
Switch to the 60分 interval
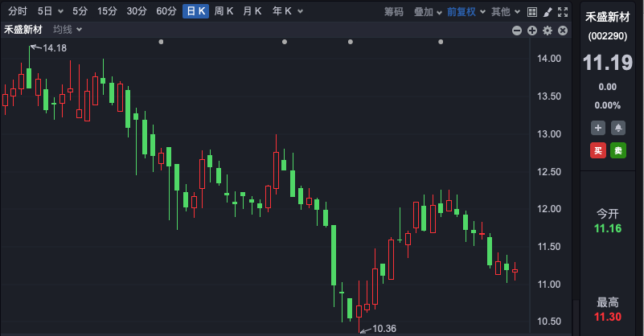(x=166, y=11)
